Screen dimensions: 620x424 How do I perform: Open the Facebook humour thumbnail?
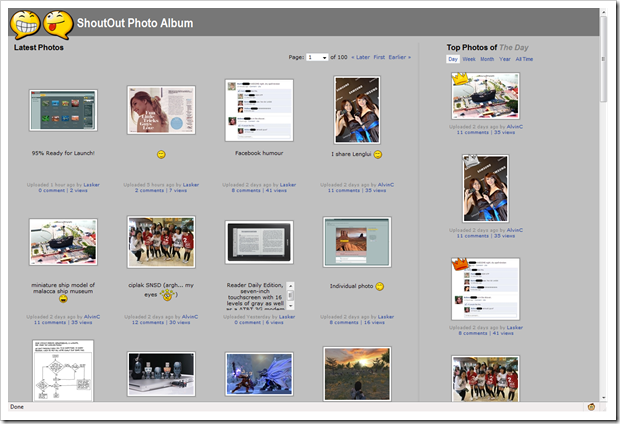pyautogui.click(x=259, y=110)
